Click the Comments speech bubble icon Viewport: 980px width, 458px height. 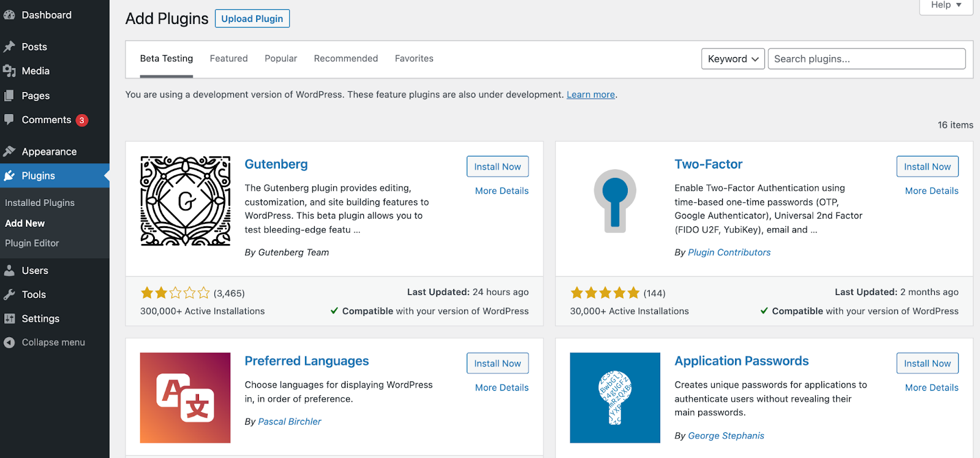pyautogui.click(x=9, y=120)
